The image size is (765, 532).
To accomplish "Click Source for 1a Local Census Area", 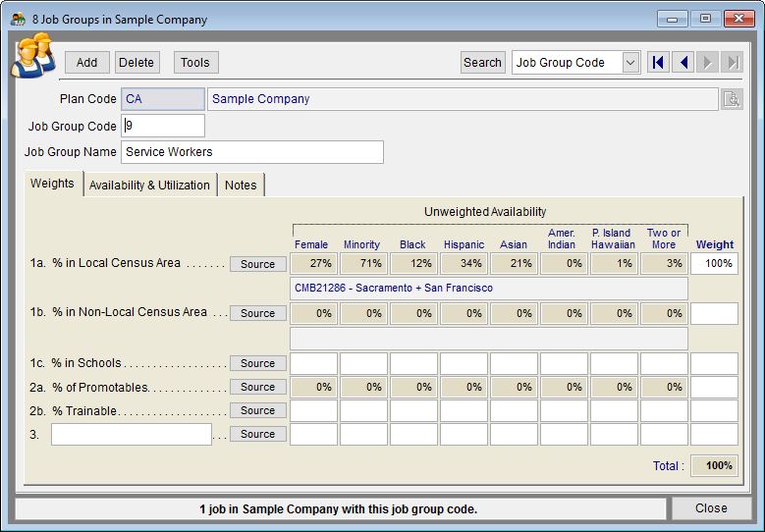I will click(x=258, y=264).
